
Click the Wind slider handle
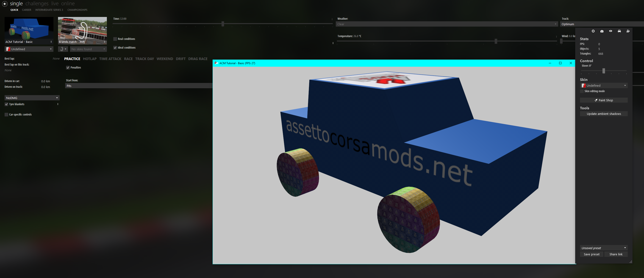(561, 41)
